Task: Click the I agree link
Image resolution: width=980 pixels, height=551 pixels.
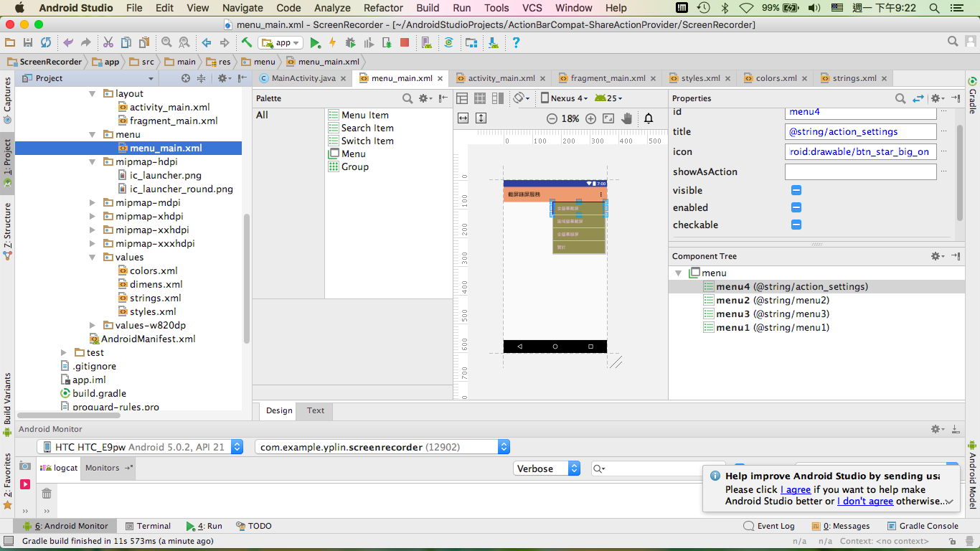Action: click(x=796, y=490)
